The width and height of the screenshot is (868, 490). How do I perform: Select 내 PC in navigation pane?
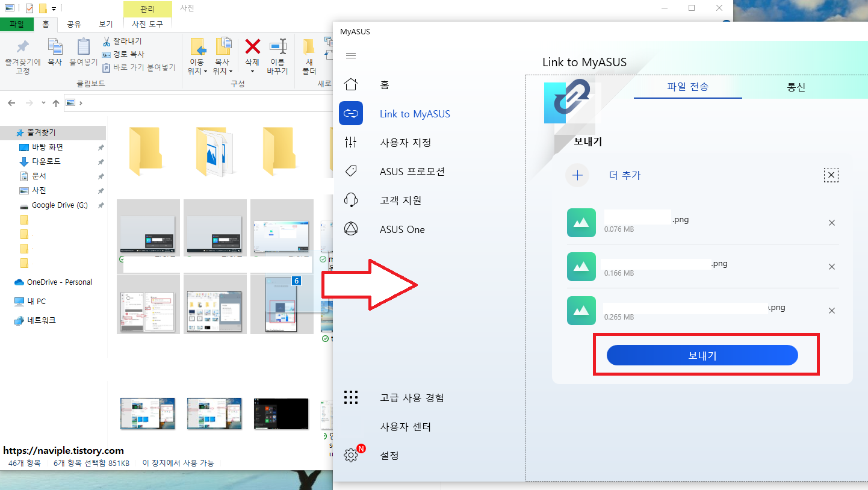point(36,301)
